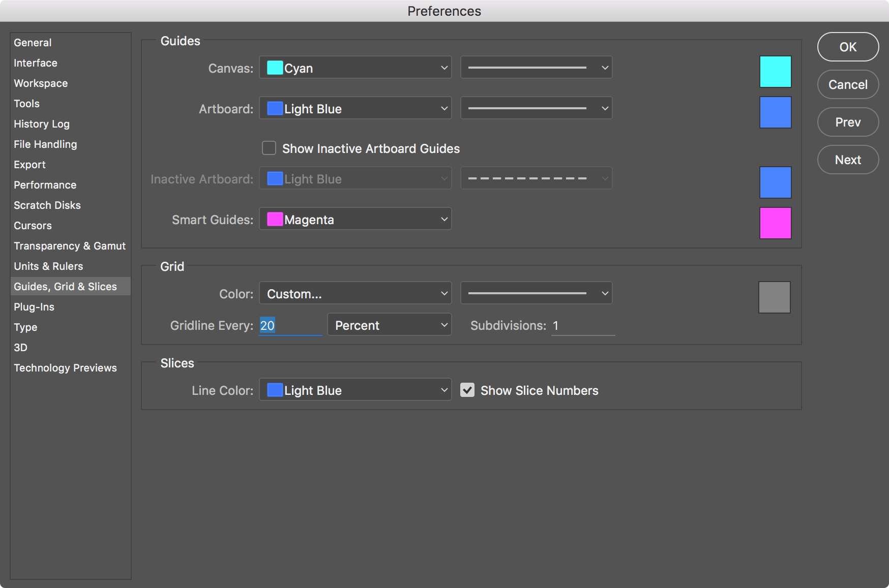Open the Artboard guide color dropdown

click(355, 108)
